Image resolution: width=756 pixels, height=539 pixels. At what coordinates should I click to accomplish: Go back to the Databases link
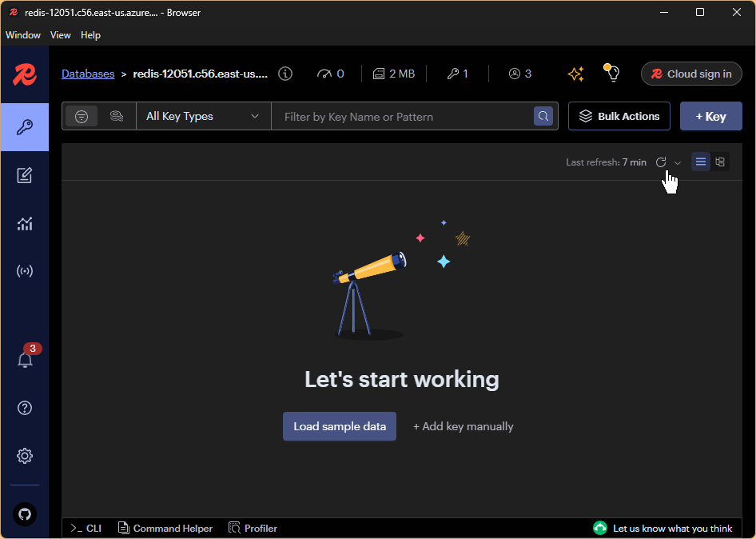coord(88,74)
